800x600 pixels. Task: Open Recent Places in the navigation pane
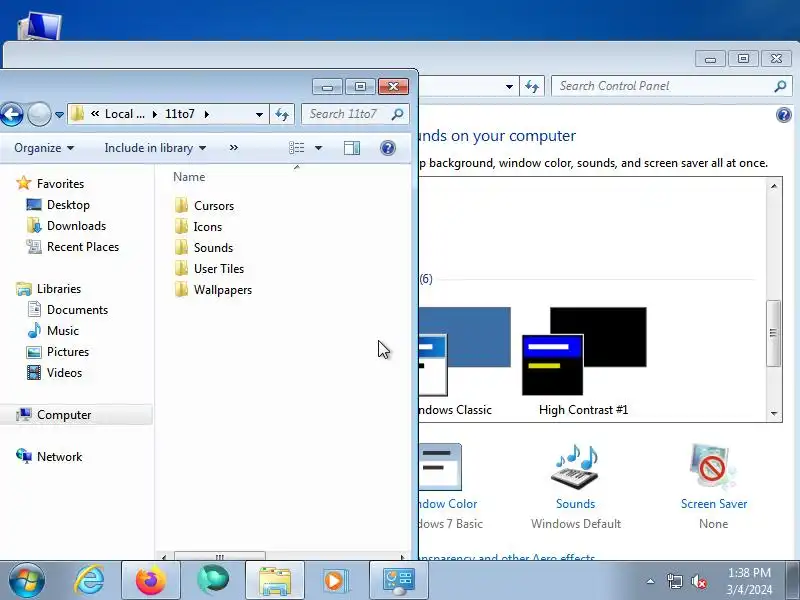click(72, 247)
